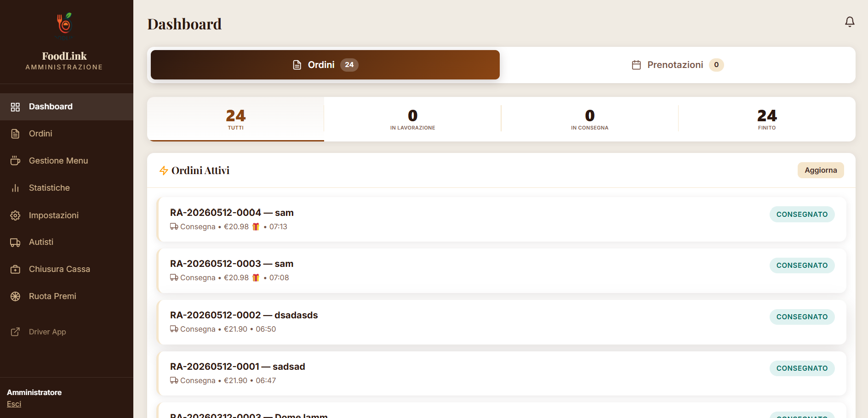Click the Dashboard grid icon in sidebar
This screenshot has width=868, height=418.
pyautogui.click(x=15, y=107)
